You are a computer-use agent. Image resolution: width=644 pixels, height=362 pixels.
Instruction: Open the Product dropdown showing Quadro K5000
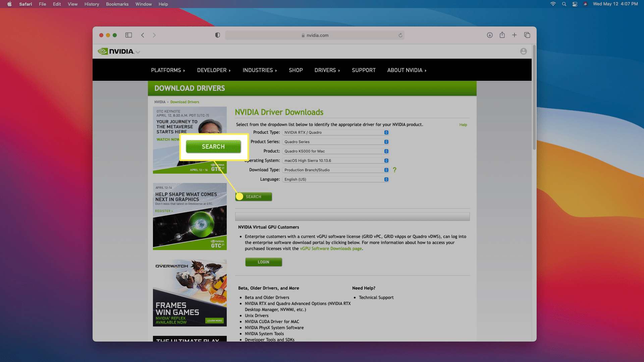click(335, 151)
